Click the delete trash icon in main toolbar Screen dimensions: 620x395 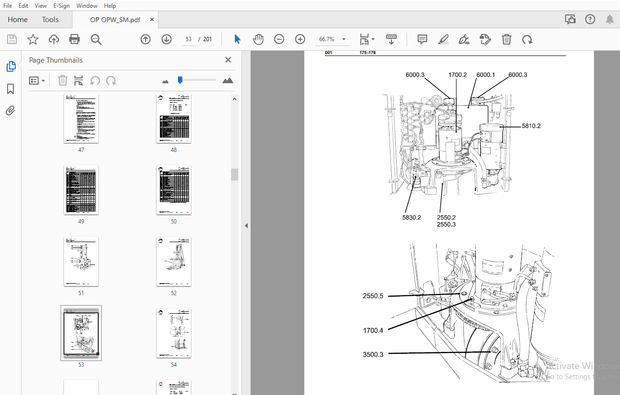coord(507,39)
